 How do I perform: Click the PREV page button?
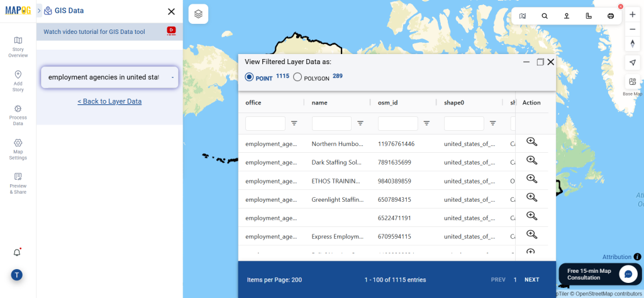pyautogui.click(x=498, y=280)
